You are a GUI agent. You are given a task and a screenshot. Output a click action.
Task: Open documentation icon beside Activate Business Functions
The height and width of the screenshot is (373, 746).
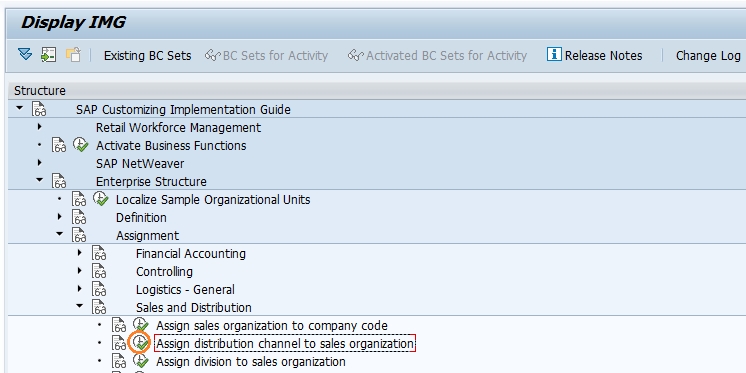[59, 145]
